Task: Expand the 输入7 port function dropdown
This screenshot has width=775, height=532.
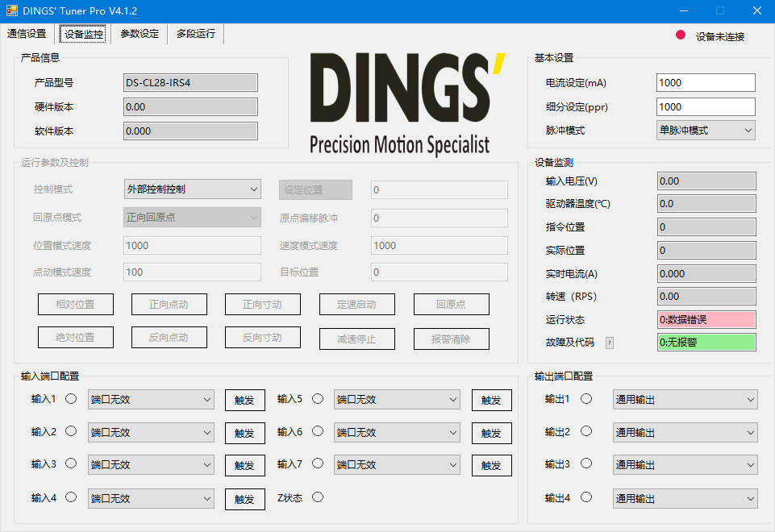Action: 397,465
